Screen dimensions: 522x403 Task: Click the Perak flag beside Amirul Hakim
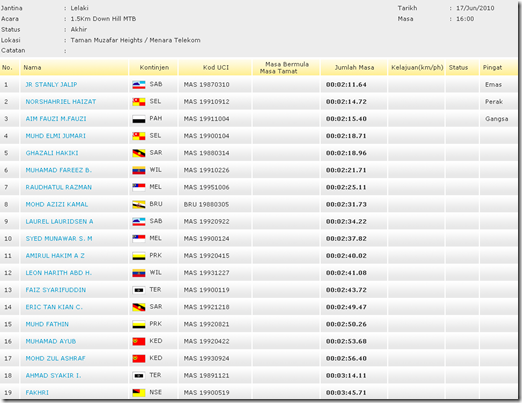pyautogui.click(x=139, y=256)
